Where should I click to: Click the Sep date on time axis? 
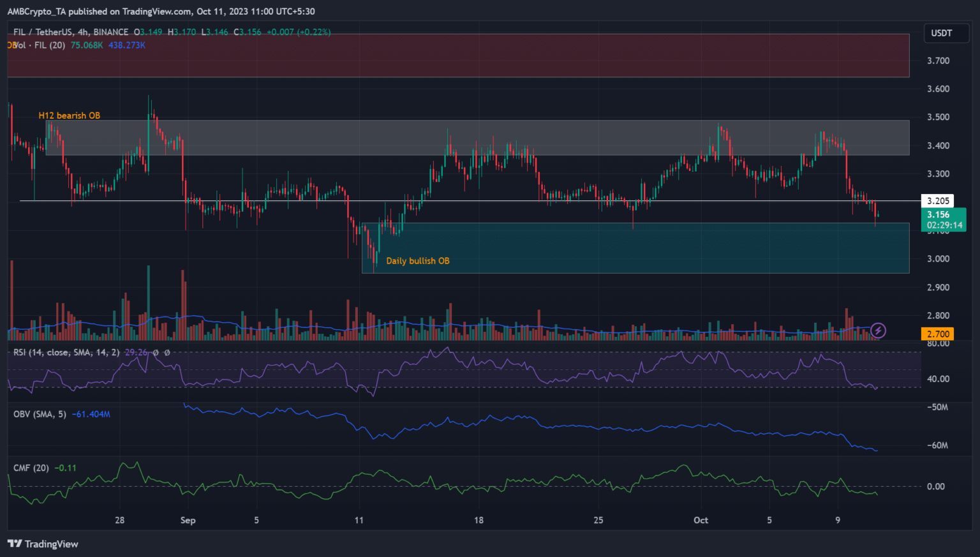188,520
